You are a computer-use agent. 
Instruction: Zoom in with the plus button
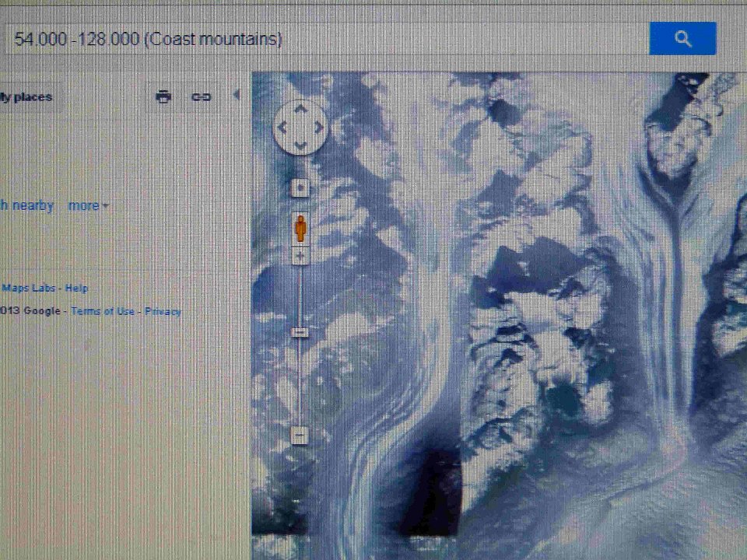(300, 256)
